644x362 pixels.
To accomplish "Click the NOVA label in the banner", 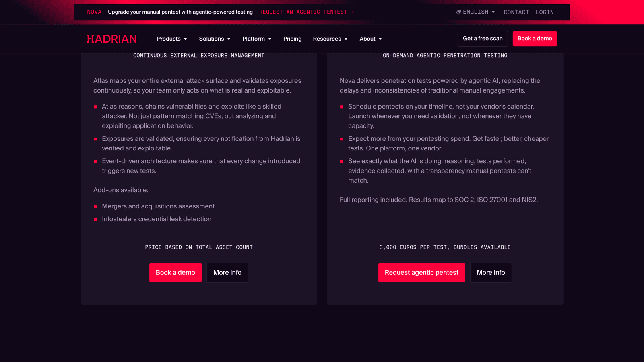I will (94, 12).
